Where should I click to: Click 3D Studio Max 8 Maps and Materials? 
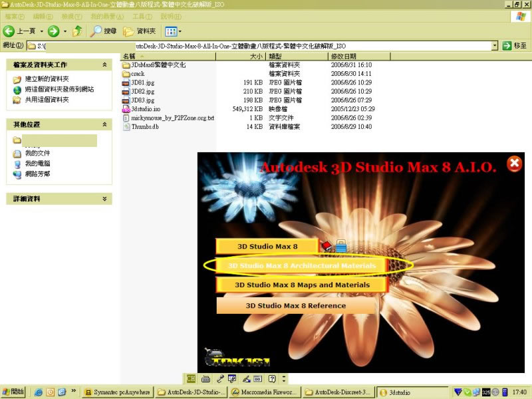(302, 285)
